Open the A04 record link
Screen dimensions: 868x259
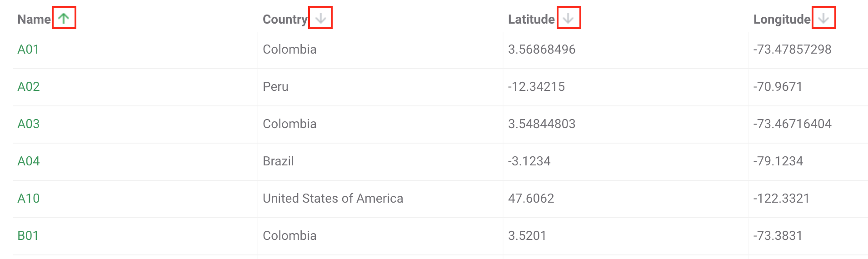pos(29,161)
